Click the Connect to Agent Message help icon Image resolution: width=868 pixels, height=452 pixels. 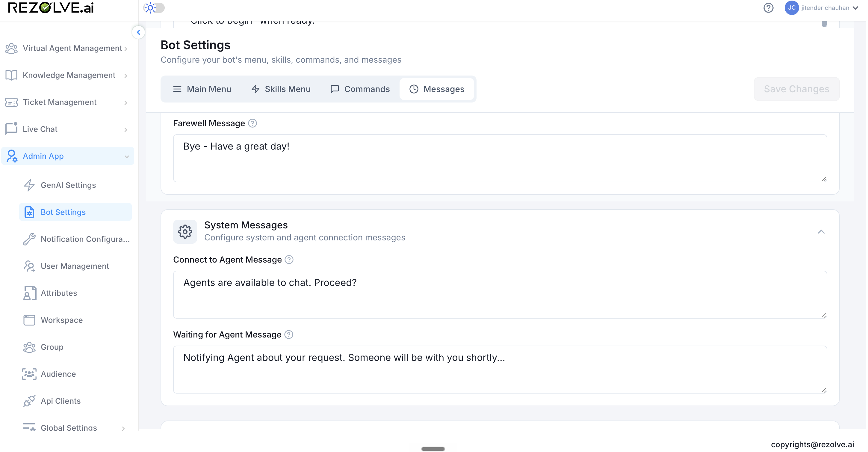(289, 259)
